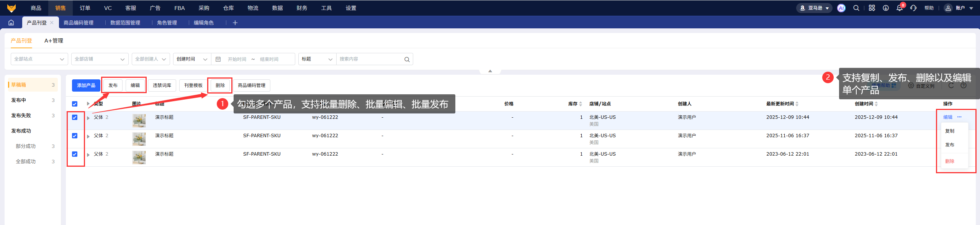Switch to the 角色管理 page tab
Viewport: 980px width, 225px height.
pyautogui.click(x=167, y=23)
